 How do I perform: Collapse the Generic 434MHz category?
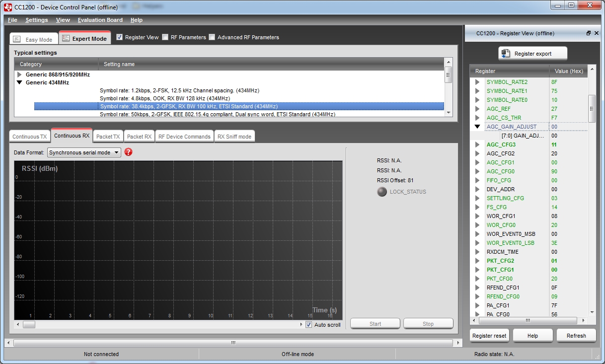(x=20, y=82)
